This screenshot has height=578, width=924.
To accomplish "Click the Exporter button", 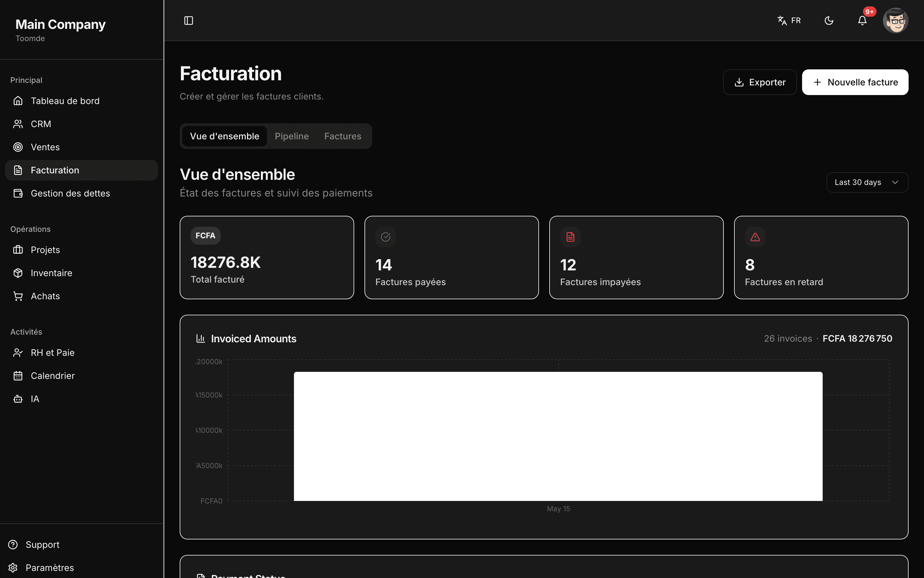I will pos(760,82).
